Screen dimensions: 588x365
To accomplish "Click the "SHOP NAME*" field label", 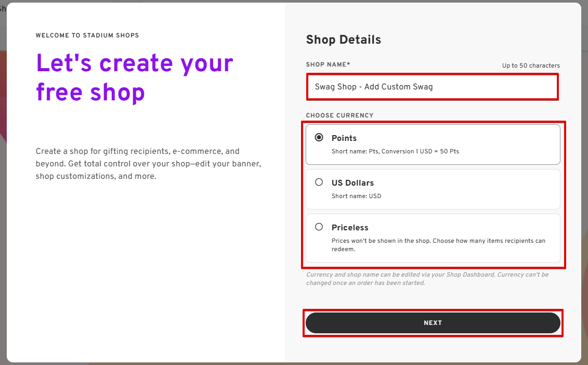I will (x=328, y=64).
